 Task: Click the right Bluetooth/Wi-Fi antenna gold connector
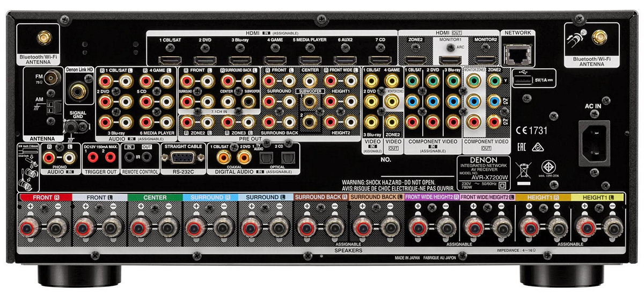(601, 38)
